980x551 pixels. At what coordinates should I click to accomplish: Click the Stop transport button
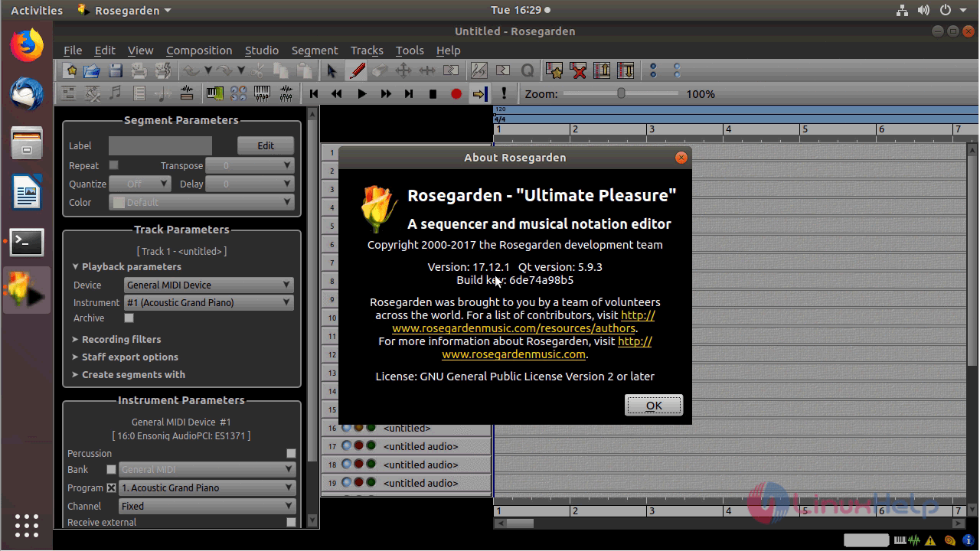click(x=433, y=93)
